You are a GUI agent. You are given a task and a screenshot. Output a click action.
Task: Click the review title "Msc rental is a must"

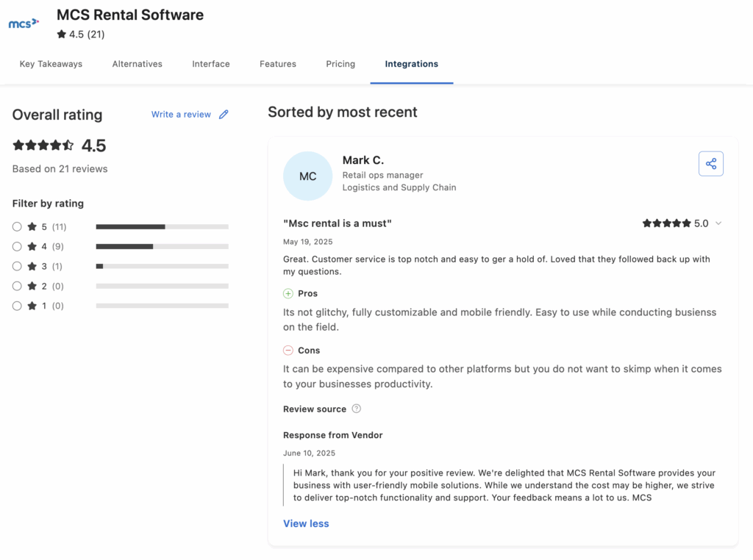point(337,223)
